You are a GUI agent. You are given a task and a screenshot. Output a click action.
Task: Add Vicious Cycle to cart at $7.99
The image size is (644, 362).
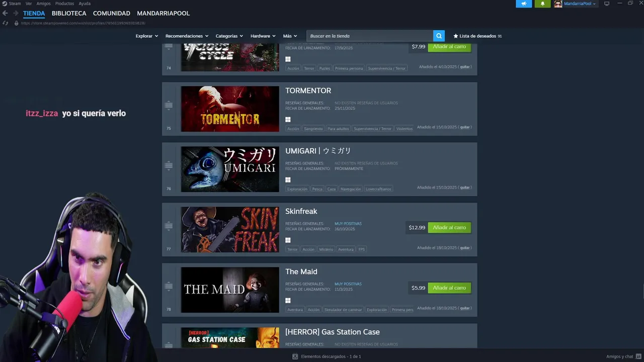tap(449, 46)
